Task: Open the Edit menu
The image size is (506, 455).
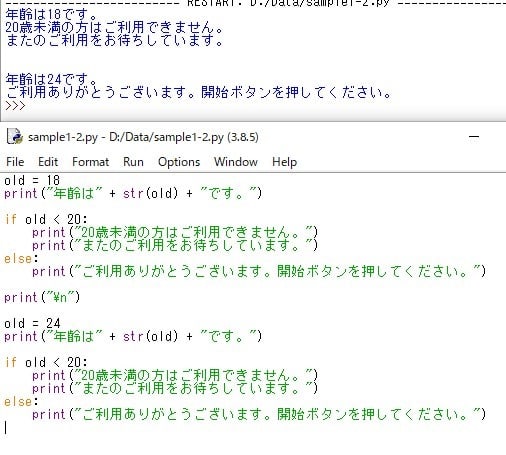Action: [x=48, y=162]
